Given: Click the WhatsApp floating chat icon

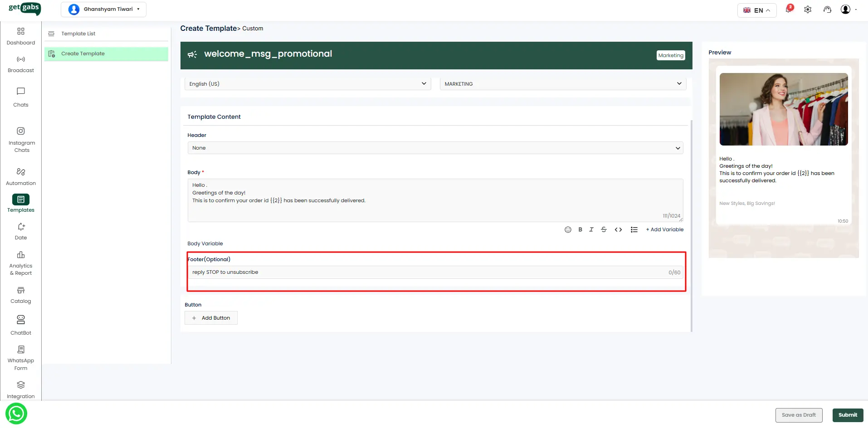Looking at the screenshot, I should (16, 413).
